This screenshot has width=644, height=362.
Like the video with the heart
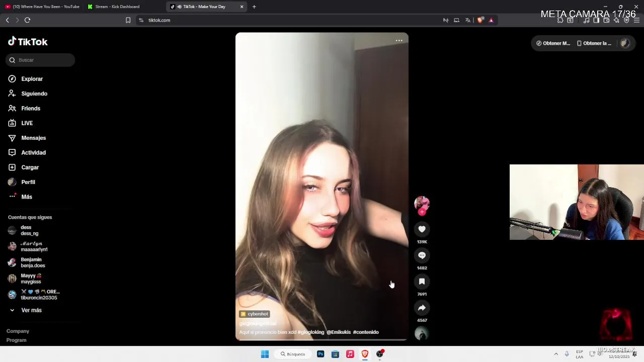click(x=422, y=229)
